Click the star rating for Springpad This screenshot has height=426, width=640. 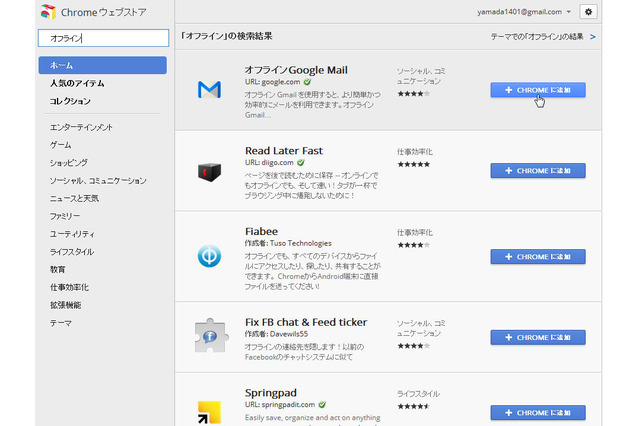tap(413, 406)
